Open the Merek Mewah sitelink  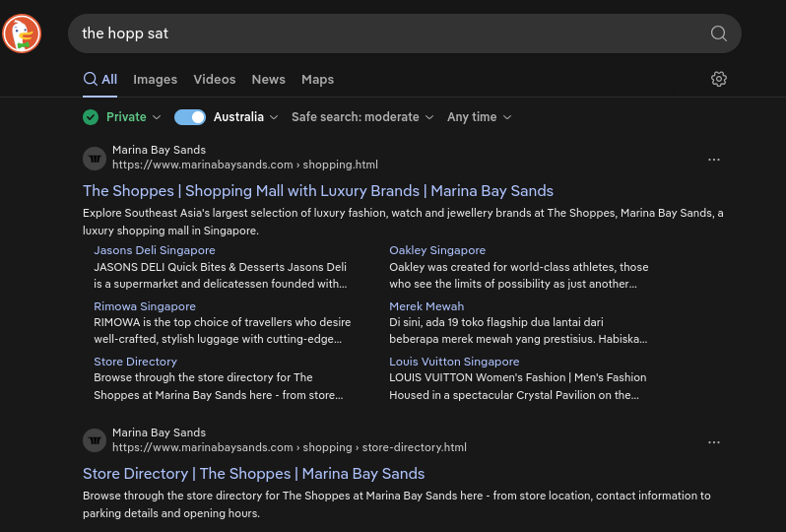click(426, 306)
